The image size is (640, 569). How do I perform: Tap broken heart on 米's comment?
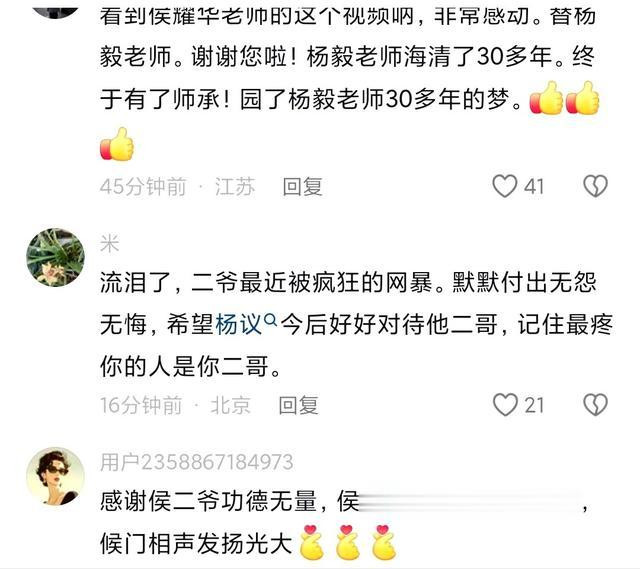click(x=595, y=405)
